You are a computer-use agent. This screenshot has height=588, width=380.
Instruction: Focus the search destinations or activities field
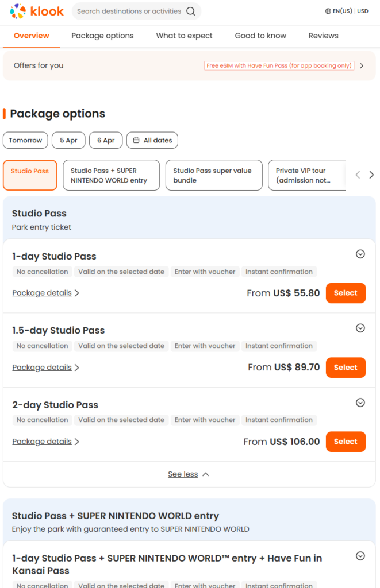coord(129,11)
